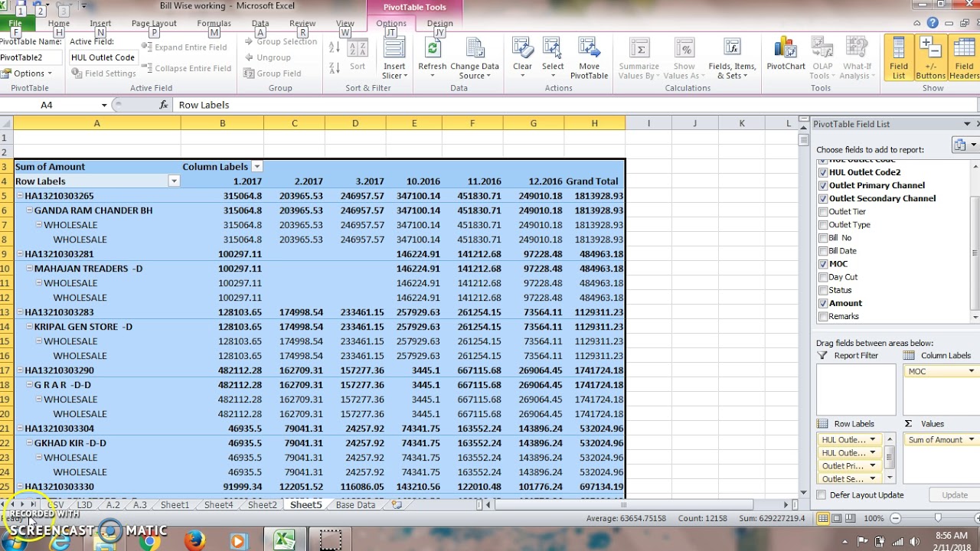This screenshot has height=551, width=980.
Task: Click the Clear pivot table icon
Action: click(522, 49)
